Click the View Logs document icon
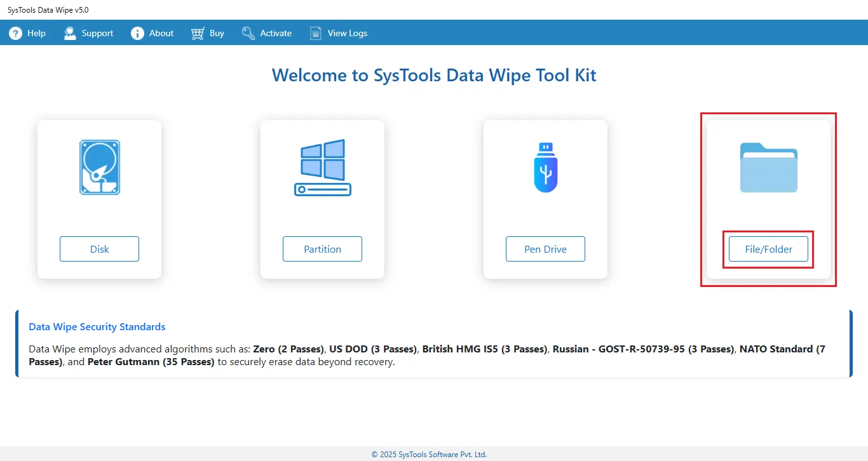The height and width of the screenshot is (461, 868). coord(315,33)
